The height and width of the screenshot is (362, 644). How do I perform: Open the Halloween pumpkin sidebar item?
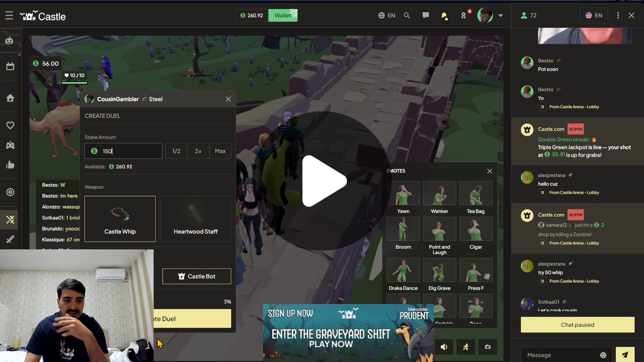[x=10, y=41]
